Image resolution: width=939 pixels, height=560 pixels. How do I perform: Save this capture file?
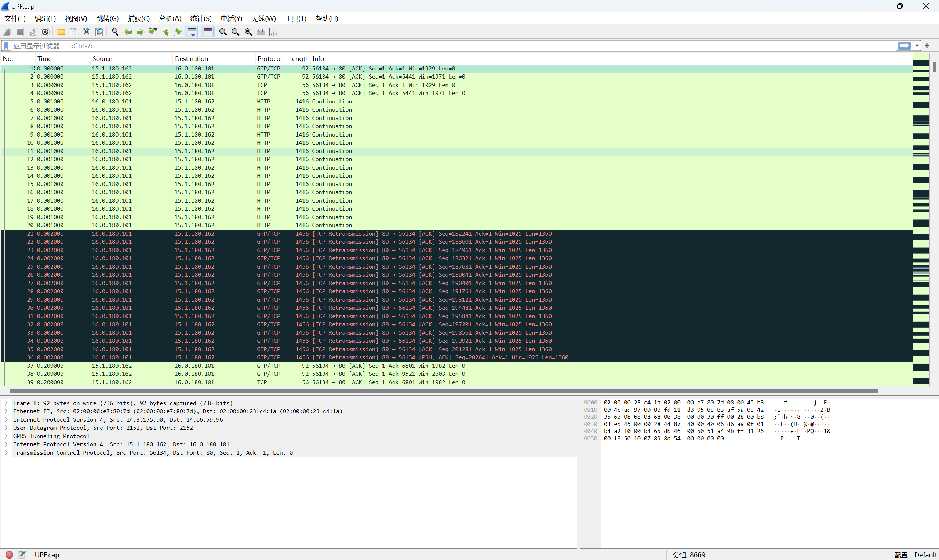(x=74, y=32)
